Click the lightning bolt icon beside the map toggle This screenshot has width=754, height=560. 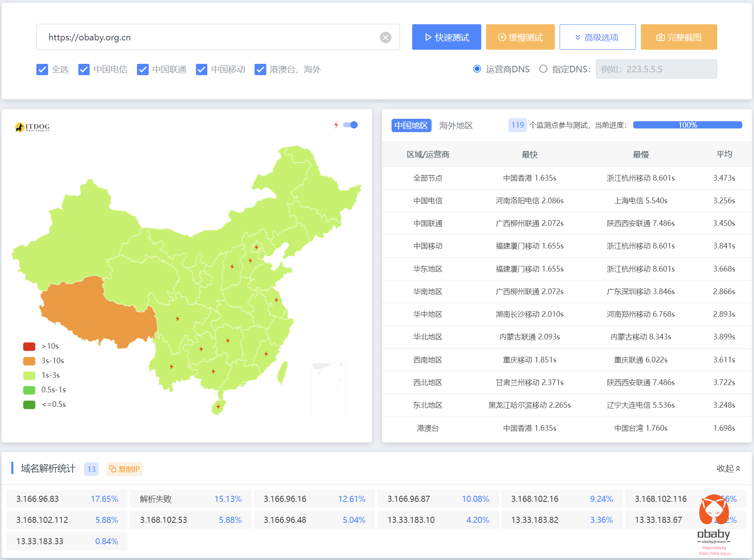click(x=336, y=125)
